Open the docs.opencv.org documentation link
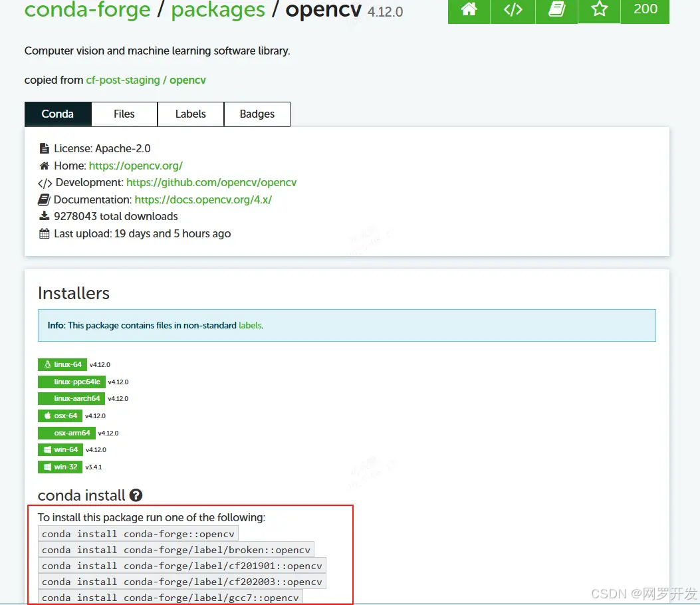The image size is (700, 605). 203,199
